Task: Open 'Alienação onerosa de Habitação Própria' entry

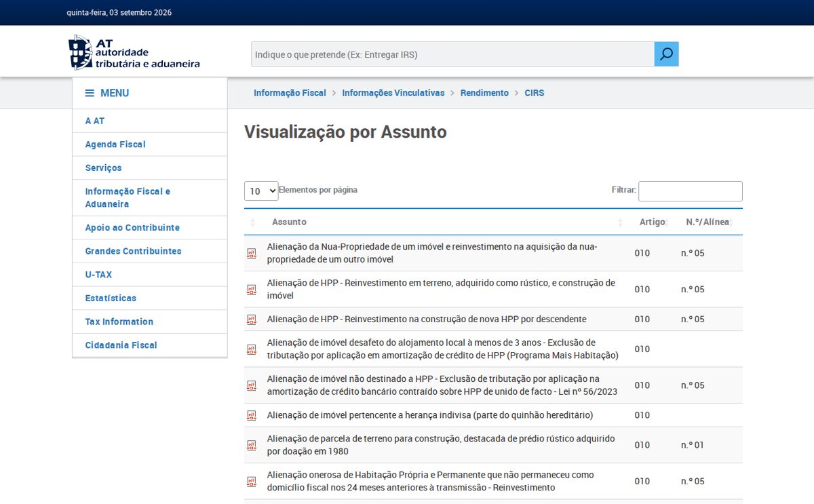Action: pyautogui.click(x=431, y=482)
